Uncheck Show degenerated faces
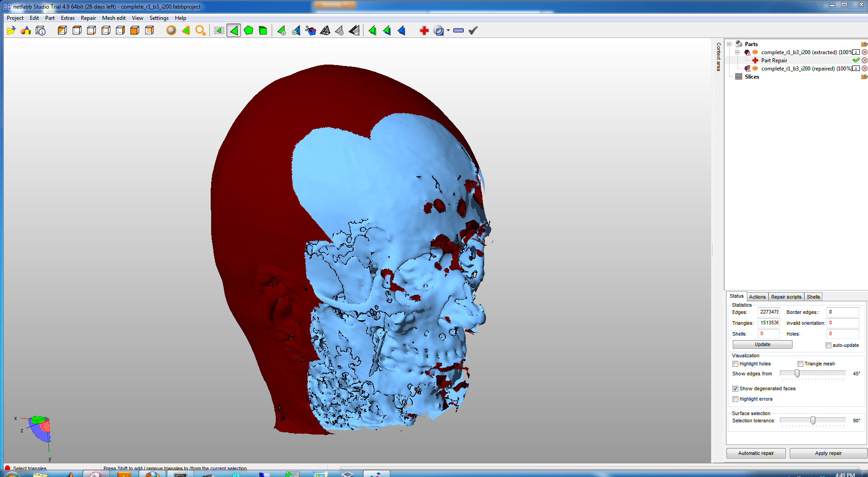 [735, 389]
